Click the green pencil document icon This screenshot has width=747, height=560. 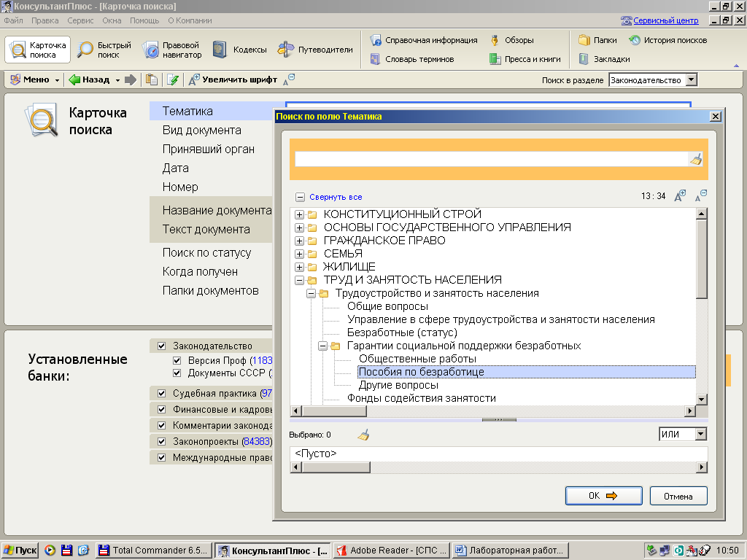[172, 79]
